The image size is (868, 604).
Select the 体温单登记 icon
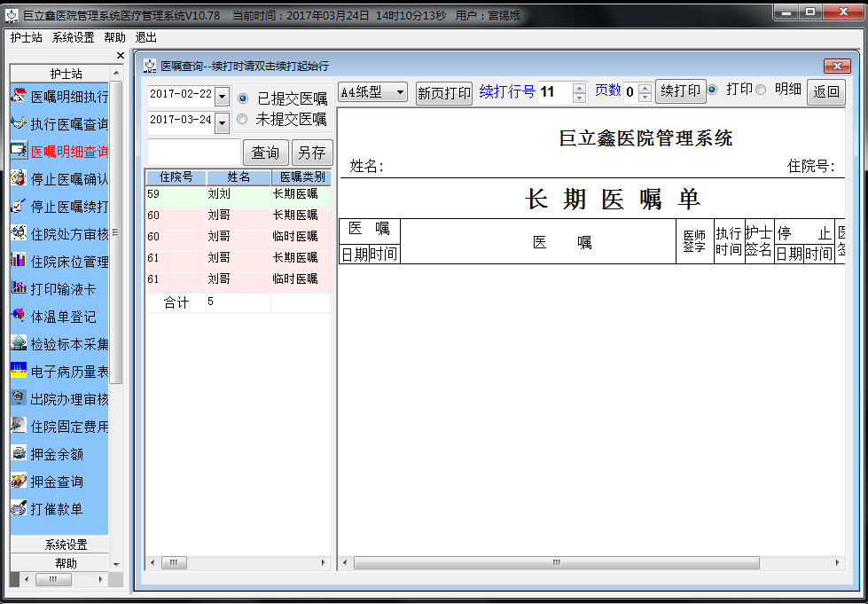click(x=19, y=316)
